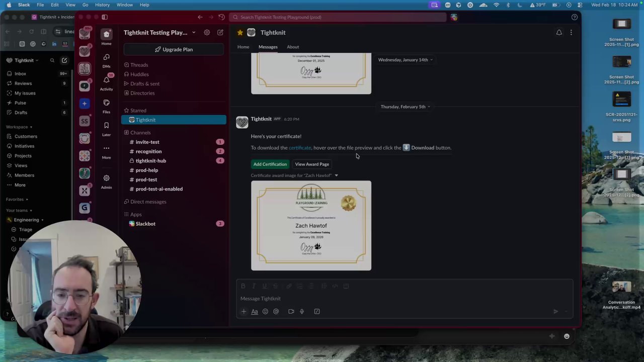644x362 pixels.
Task: Open emoji picker in message composer
Action: 265,311
